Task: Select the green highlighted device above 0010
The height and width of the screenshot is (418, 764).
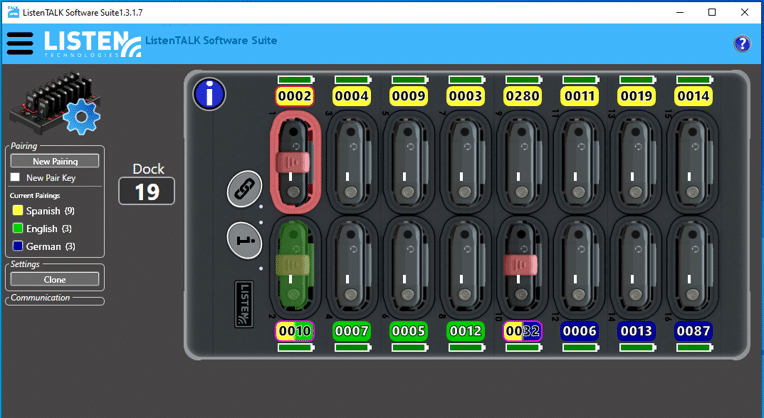Action: coord(295,266)
